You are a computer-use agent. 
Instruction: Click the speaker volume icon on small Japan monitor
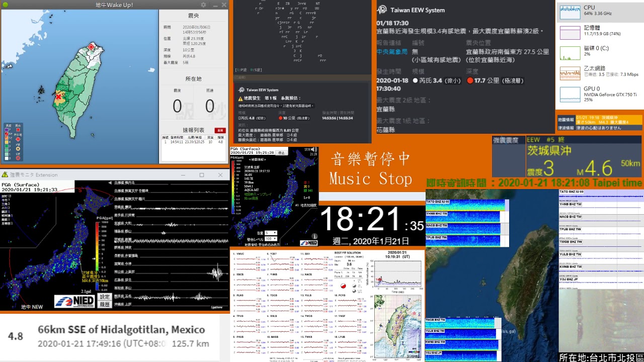tap(314, 150)
